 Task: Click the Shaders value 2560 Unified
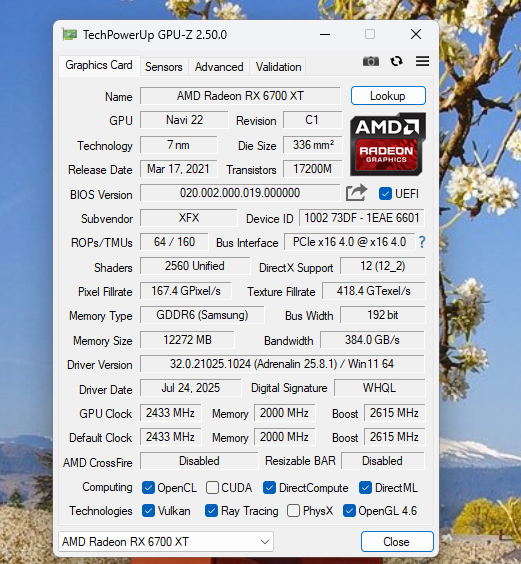[195, 266]
